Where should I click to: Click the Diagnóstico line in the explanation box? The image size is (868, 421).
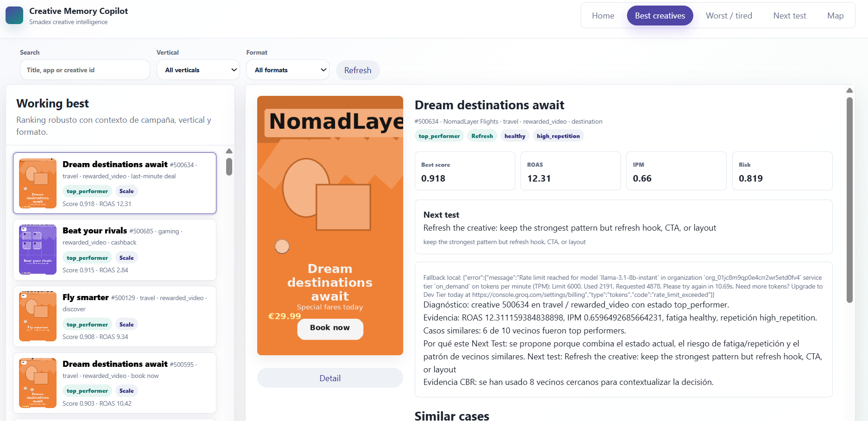[576, 305]
